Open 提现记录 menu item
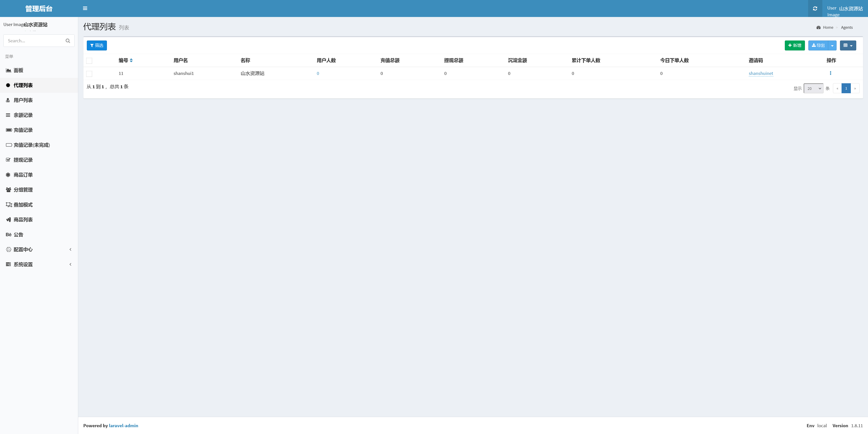The width and height of the screenshot is (868, 434). pos(23,160)
